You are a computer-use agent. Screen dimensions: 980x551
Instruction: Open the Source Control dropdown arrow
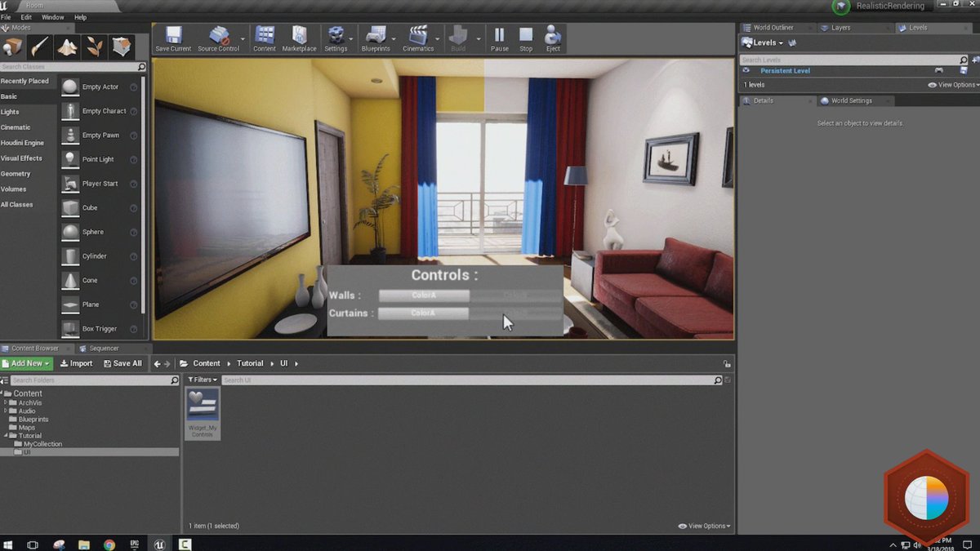click(243, 39)
